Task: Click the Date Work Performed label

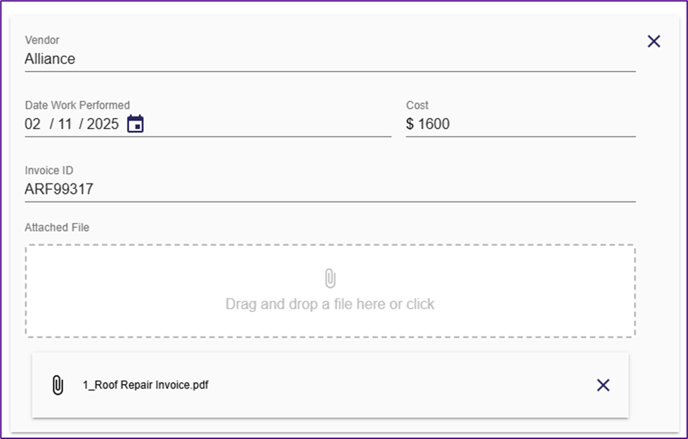Action: click(77, 105)
